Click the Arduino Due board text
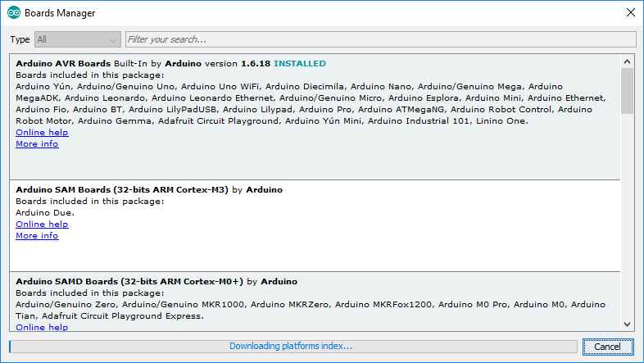 [x=45, y=213]
